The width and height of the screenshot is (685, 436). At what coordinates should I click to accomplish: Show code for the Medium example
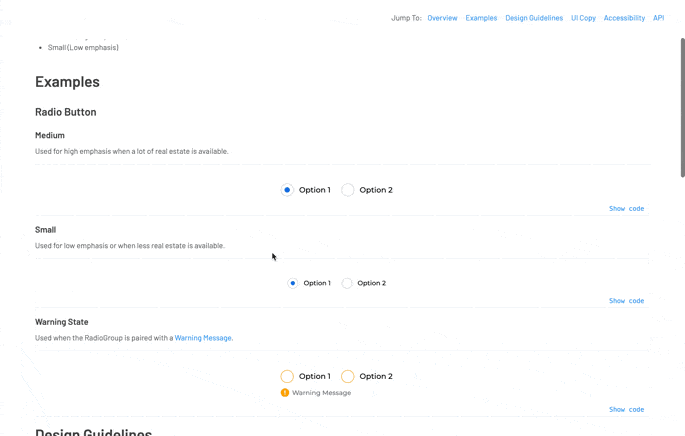(626, 209)
